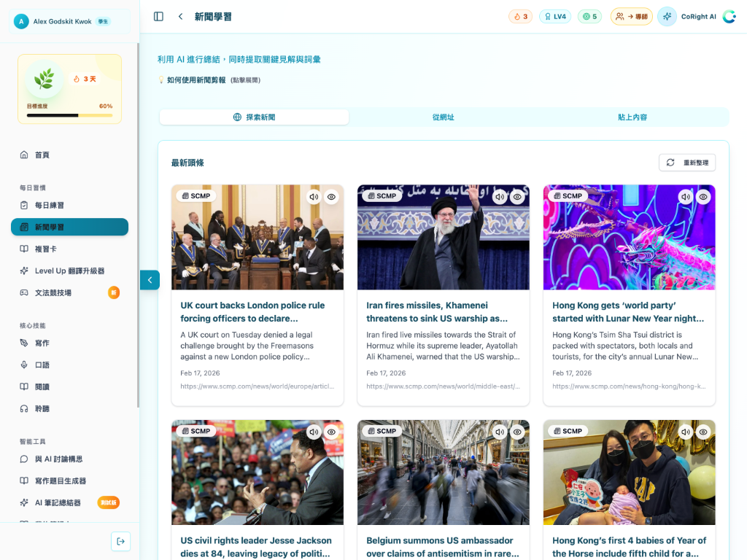
Task: Switch to tutor mode with 導師 button
Action: coord(631,17)
